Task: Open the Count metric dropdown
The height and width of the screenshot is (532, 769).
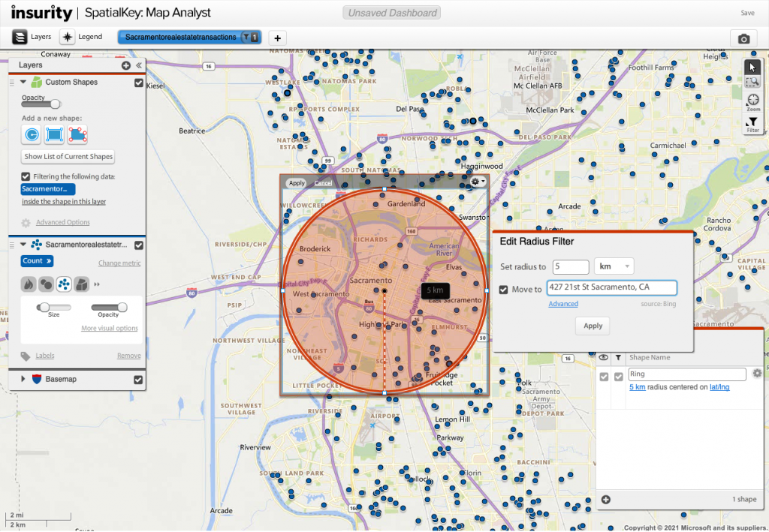Action: click(37, 261)
